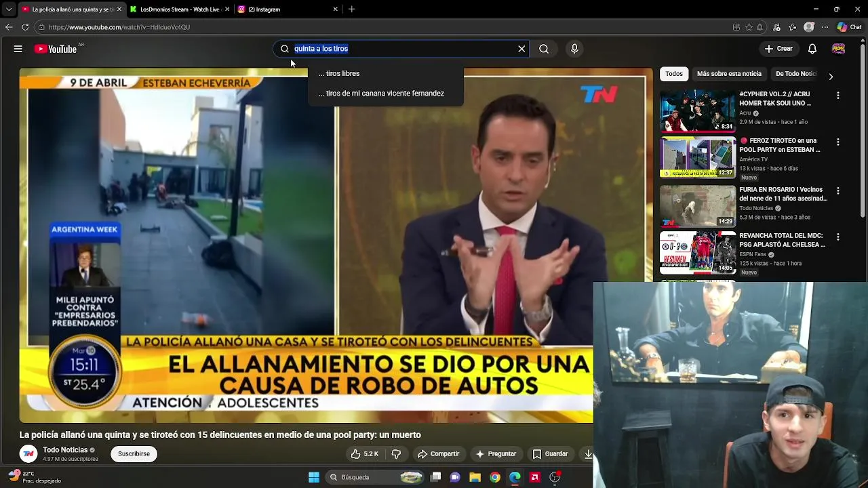The image size is (868, 488).
Task: Open browser media control music icon
Action: tap(776, 27)
